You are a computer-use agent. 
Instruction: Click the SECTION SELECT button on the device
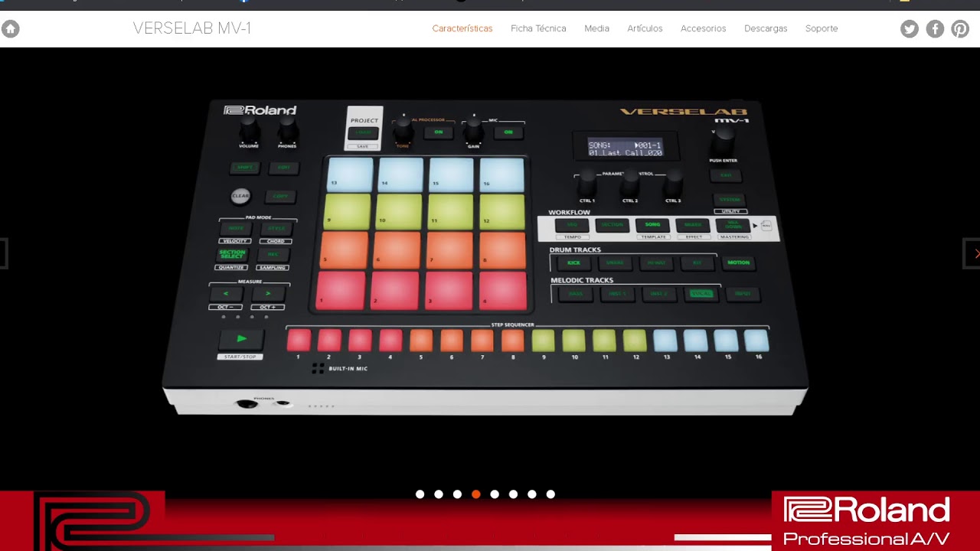pos(232,254)
